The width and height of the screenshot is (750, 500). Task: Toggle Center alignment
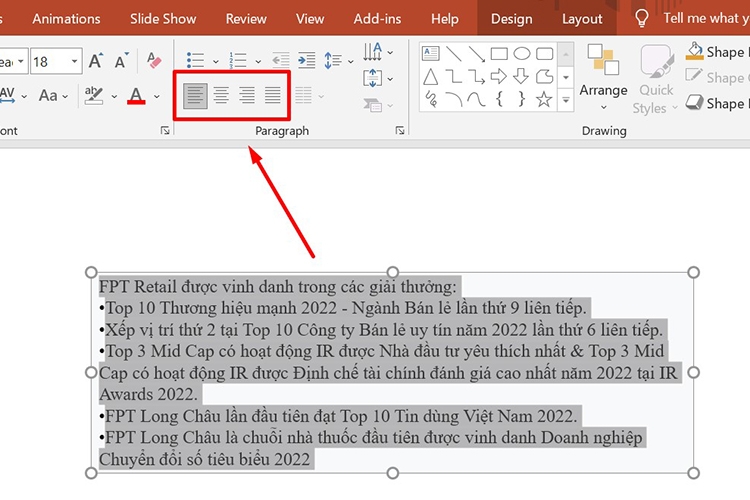[x=221, y=96]
